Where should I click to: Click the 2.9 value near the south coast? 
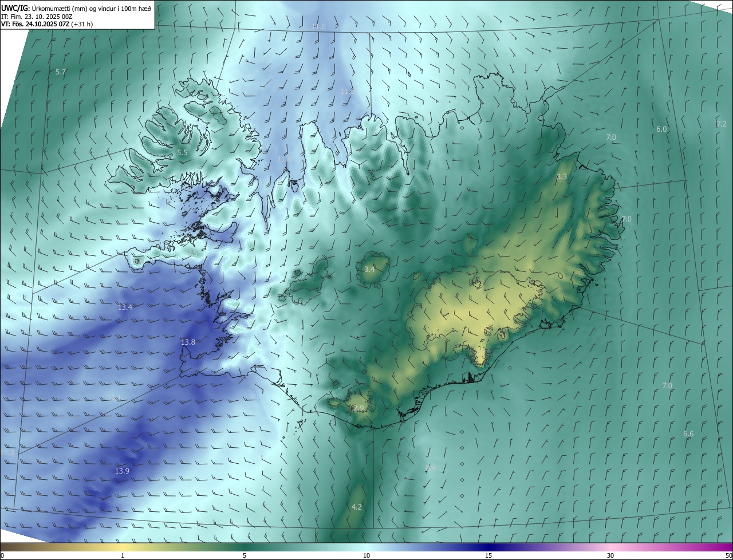pos(358,408)
